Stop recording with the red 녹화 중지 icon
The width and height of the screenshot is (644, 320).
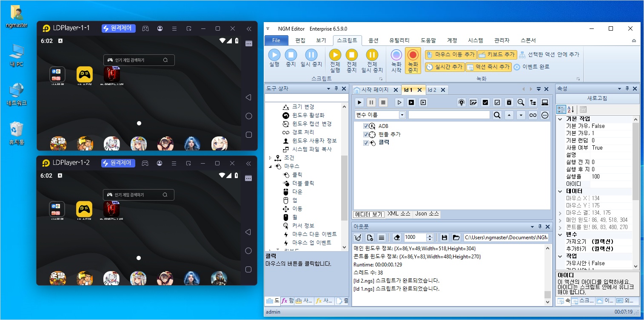[413, 61]
